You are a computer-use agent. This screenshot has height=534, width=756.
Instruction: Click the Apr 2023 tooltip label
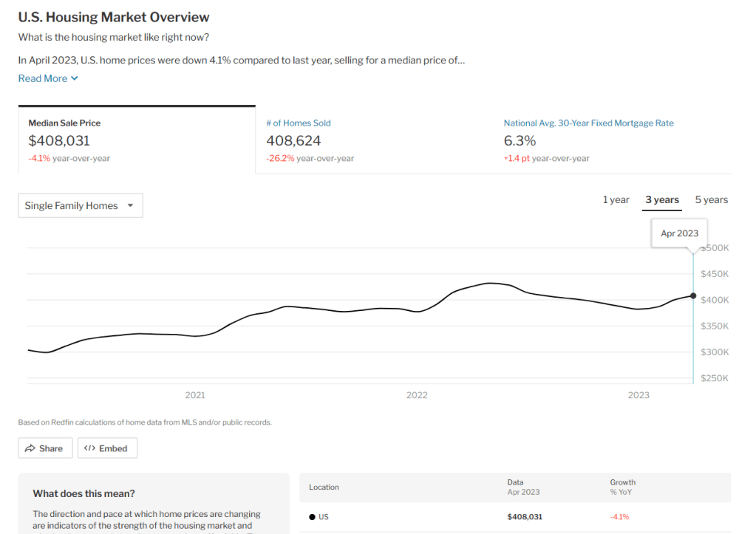pyautogui.click(x=679, y=233)
